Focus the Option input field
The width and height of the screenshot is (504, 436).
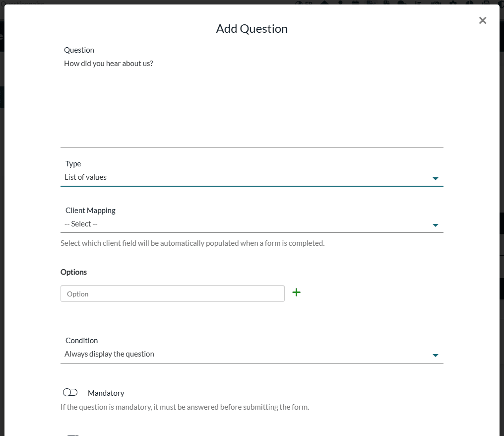coord(172,293)
